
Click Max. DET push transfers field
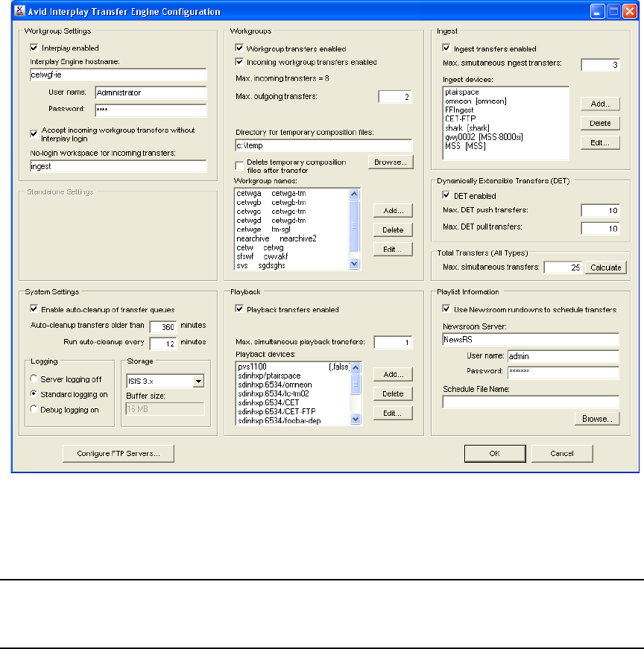click(601, 210)
